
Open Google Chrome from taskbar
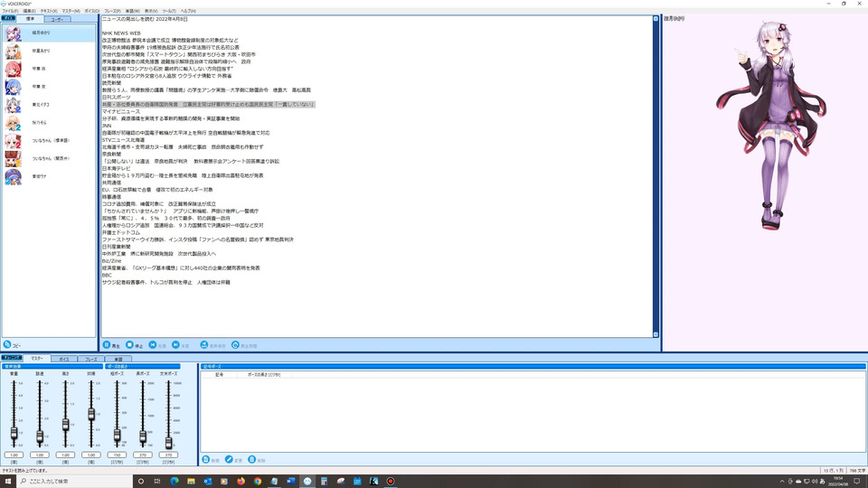pos(258,482)
